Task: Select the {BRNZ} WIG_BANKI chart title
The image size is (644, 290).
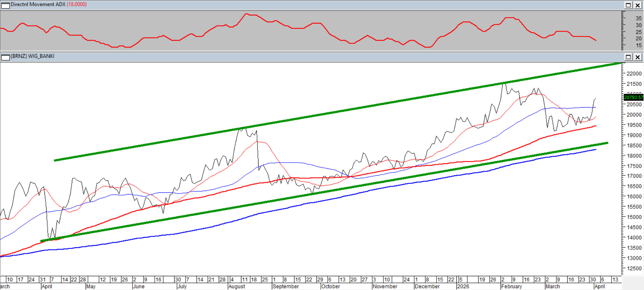Action: [33, 56]
